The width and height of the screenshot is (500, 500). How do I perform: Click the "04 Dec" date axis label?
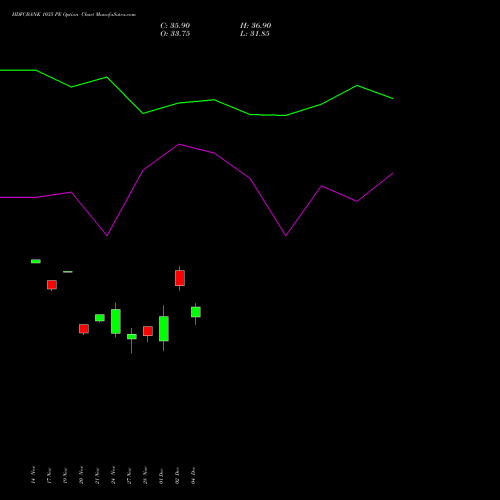(193, 475)
